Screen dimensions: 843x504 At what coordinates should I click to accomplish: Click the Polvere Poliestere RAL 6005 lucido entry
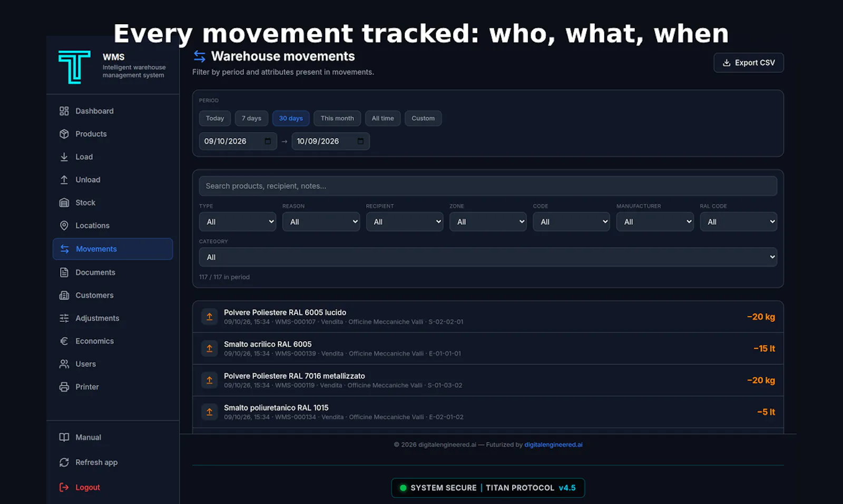(x=488, y=317)
